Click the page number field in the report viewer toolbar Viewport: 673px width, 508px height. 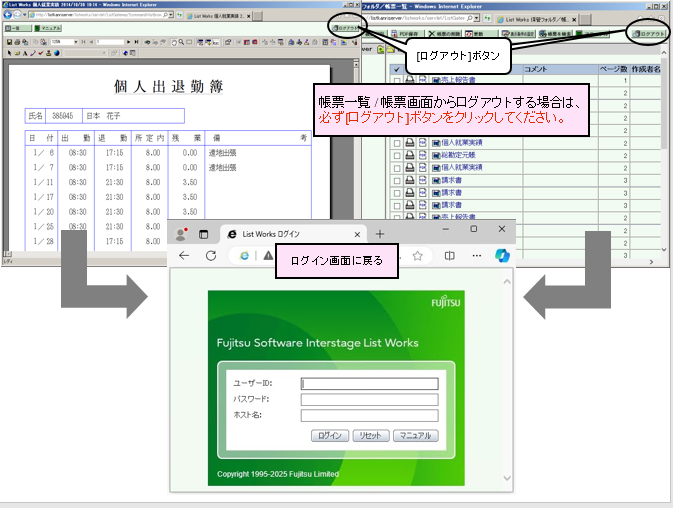tap(110, 42)
